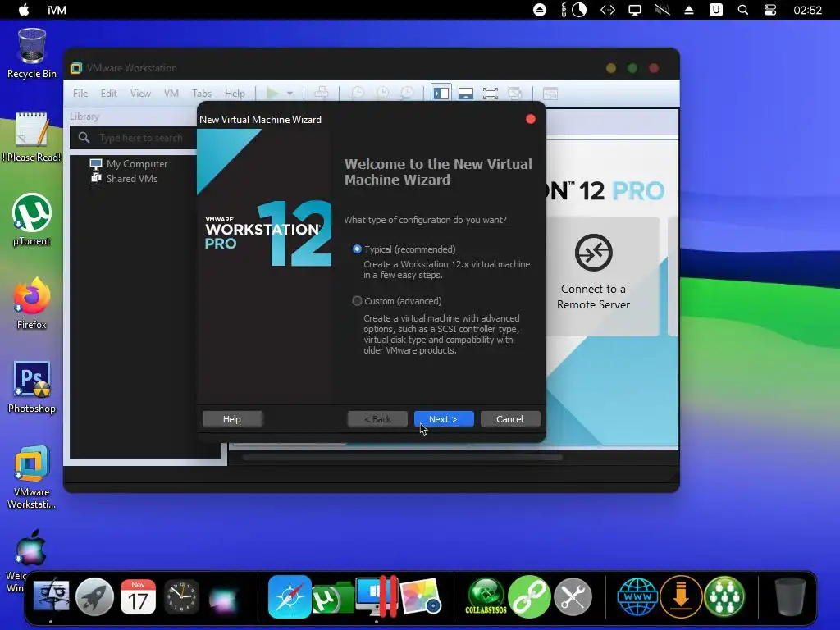This screenshot has height=630, width=840.
Task: Click the Spotlight search icon in menu bar
Action: [743, 10]
